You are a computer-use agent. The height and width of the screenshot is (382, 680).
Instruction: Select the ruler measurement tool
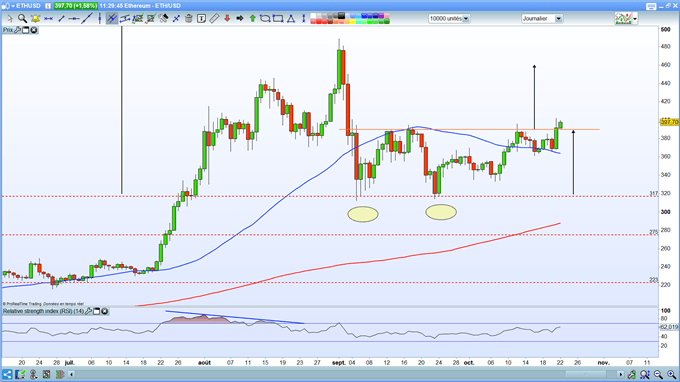pyautogui.click(x=214, y=19)
